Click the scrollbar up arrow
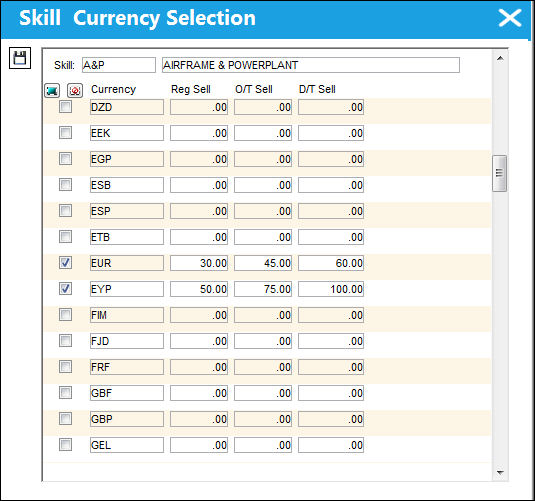Image resolution: width=535 pixels, height=501 pixels. 500,58
